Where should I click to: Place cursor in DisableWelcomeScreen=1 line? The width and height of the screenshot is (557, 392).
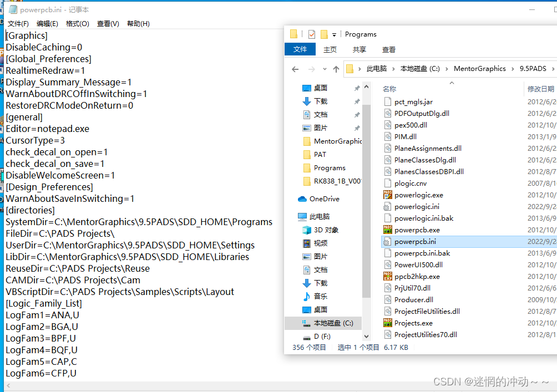[x=60, y=175]
